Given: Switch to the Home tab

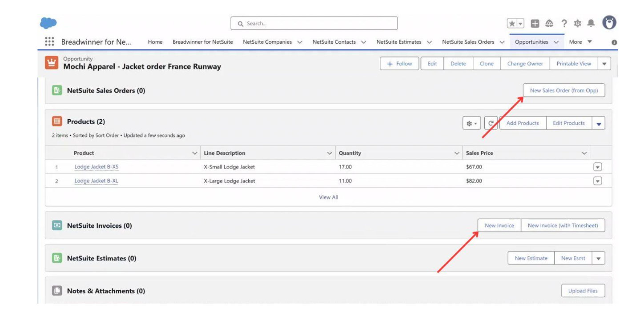Looking at the screenshot, I should coord(155,42).
